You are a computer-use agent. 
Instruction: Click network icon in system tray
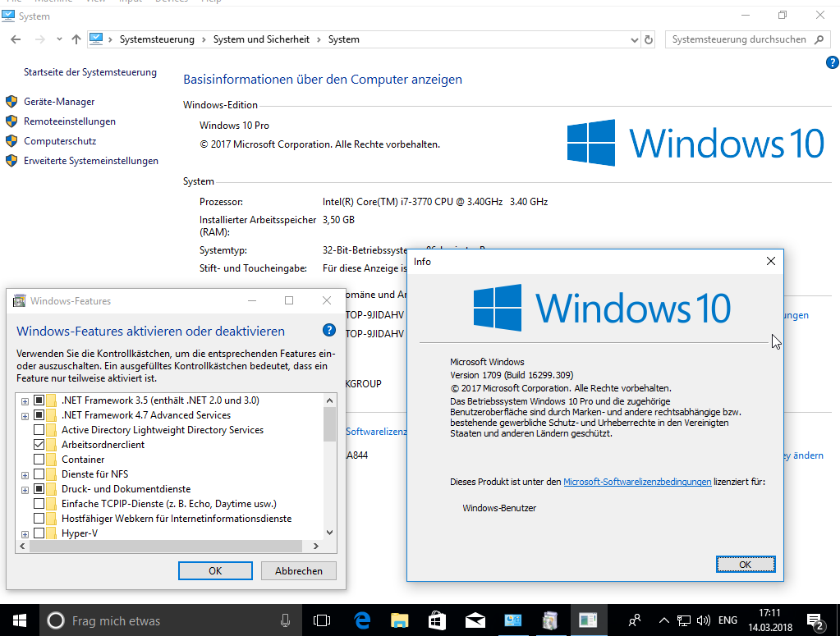coord(683,621)
